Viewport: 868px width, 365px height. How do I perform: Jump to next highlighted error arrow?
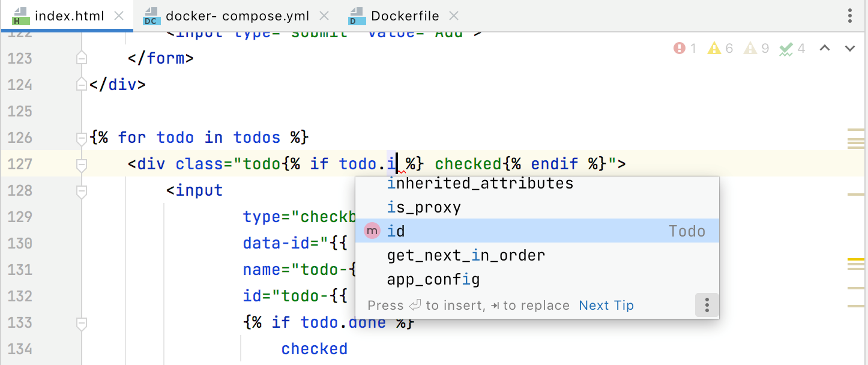[850, 49]
